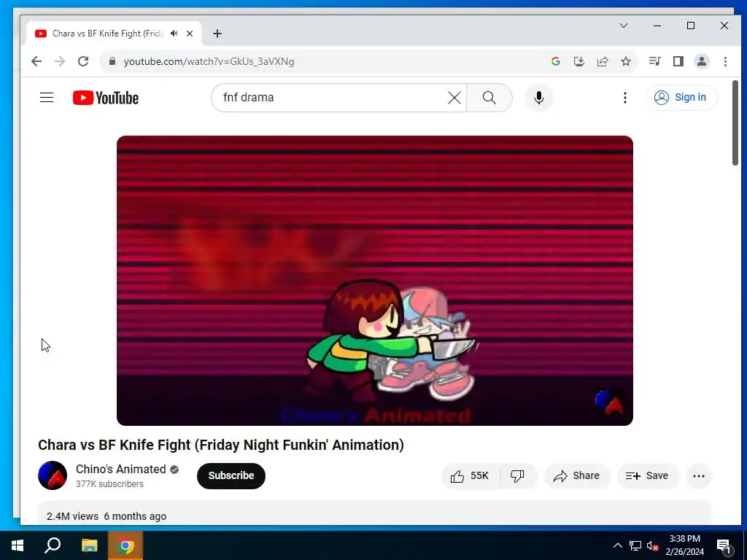
Task: Click the Chrome taskbar icon
Action: click(125, 545)
